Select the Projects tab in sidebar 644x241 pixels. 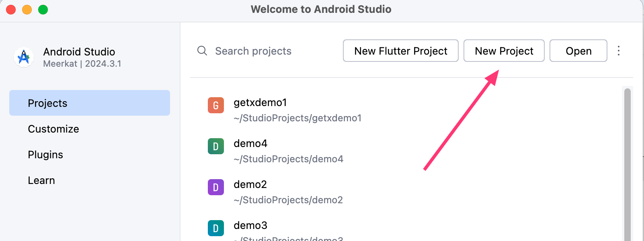pyautogui.click(x=90, y=103)
